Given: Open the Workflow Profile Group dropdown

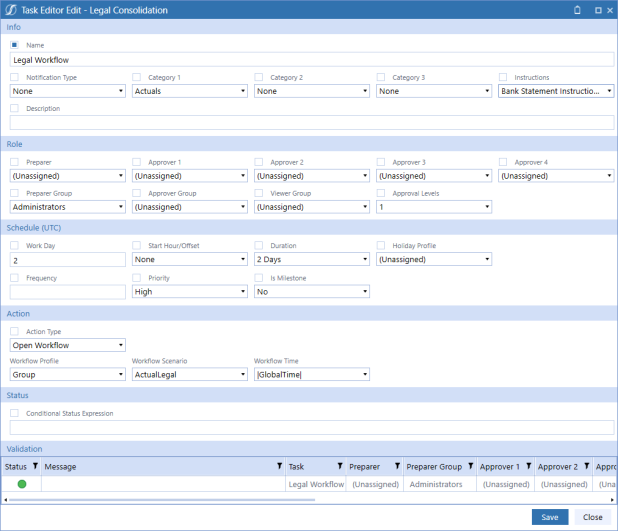Looking at the screenshot, I should [x=68, y=374].
